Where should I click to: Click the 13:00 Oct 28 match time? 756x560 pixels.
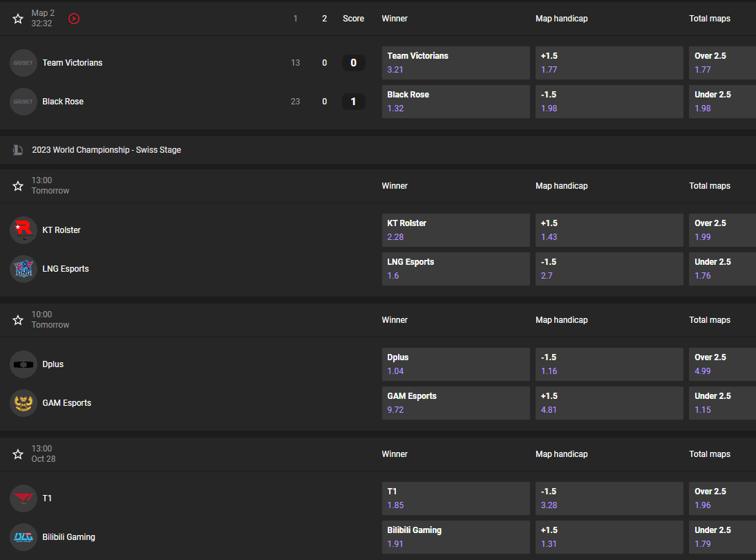(44, 454)
